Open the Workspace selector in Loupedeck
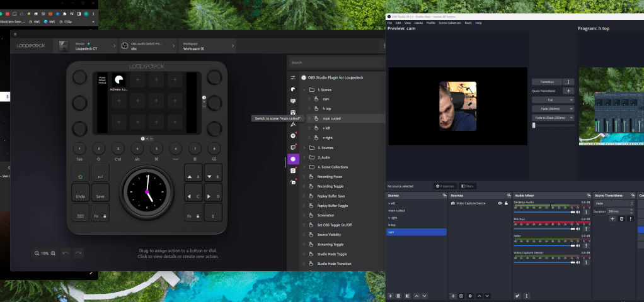 [207, 46]
